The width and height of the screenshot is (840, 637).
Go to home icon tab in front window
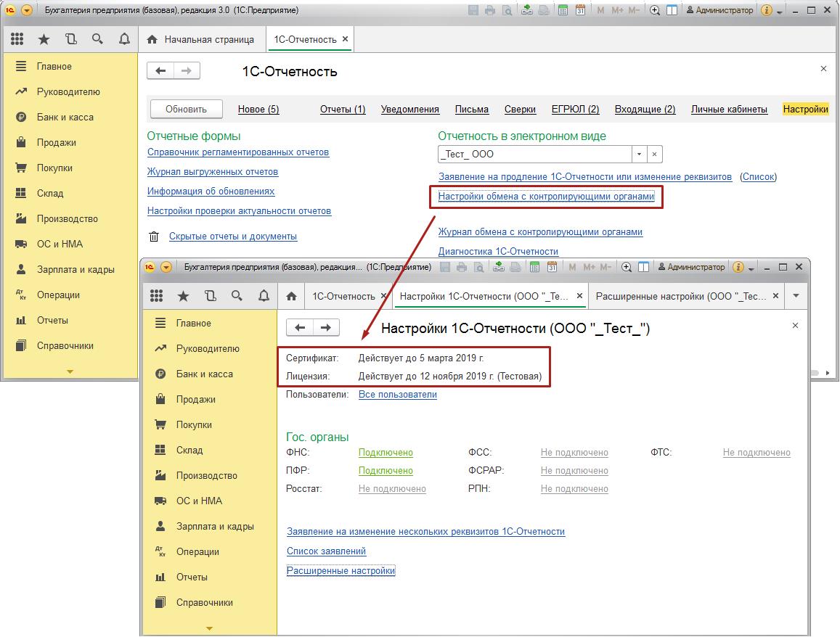[x=291, y=296]
